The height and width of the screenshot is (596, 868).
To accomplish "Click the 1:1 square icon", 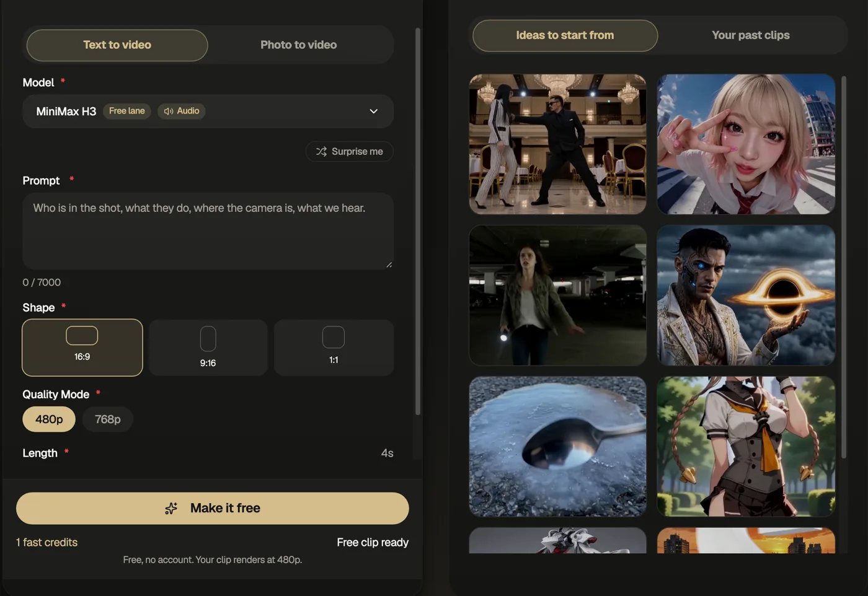I will 334,338.
